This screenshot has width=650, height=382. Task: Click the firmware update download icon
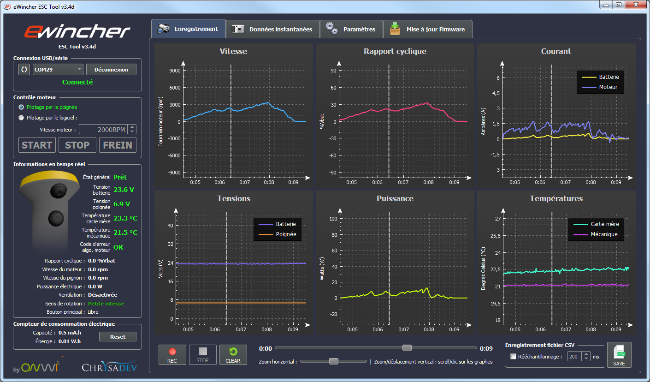(395, 29)
